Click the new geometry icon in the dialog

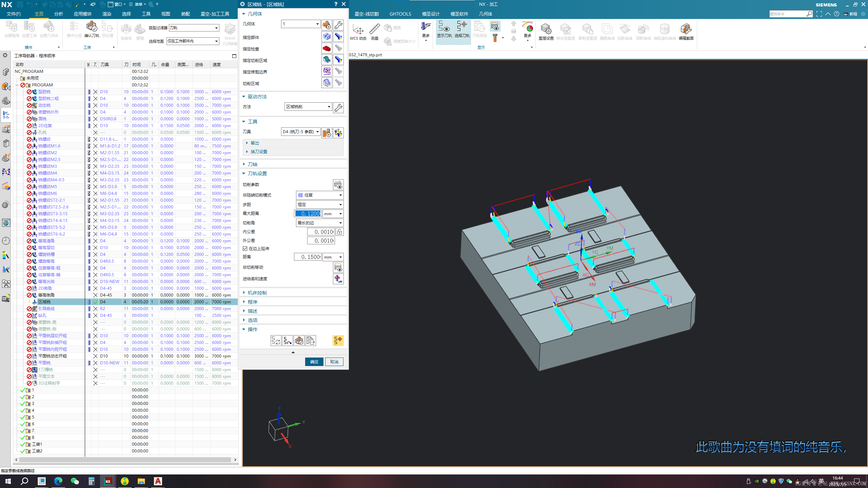point(327,25)
